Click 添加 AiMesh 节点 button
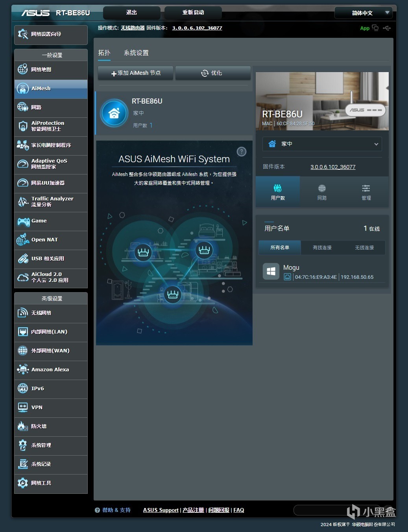This screenshot has width=408, height=532. pyautogui.click(x=136, y=73)
